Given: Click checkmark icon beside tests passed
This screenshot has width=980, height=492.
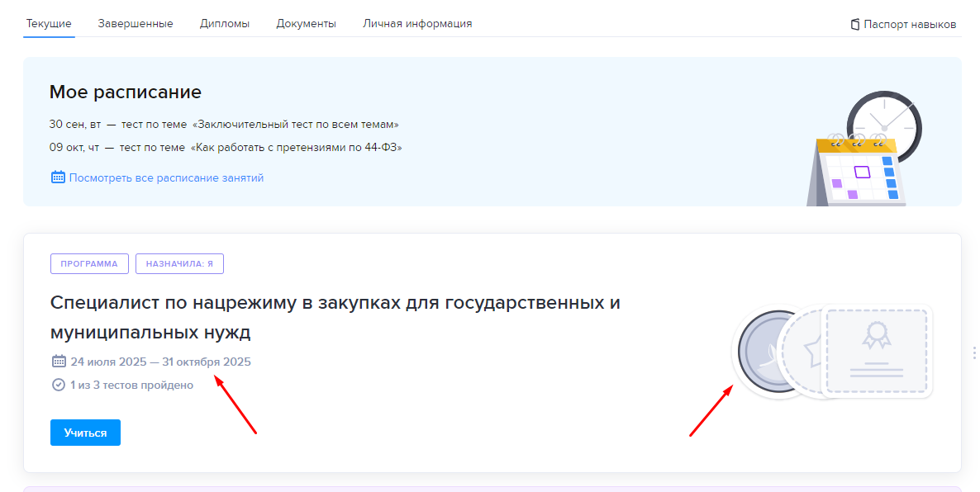Looking at the screenshot, I should click(59, 385).
